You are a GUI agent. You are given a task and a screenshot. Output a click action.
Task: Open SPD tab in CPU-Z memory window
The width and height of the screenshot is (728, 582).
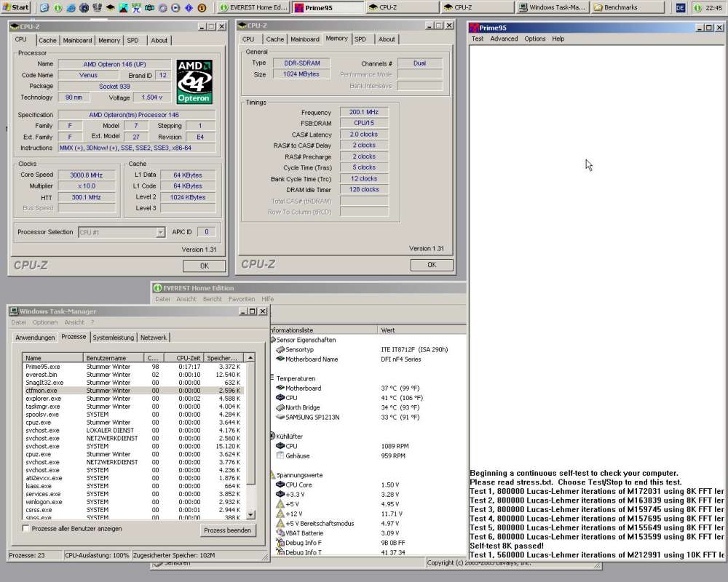[x=360, y=39]
